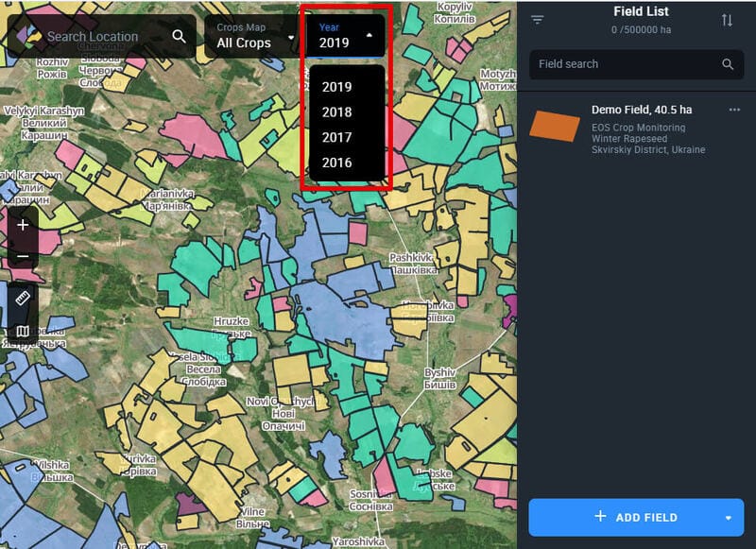Click the Search Location input field

(102, 36)
